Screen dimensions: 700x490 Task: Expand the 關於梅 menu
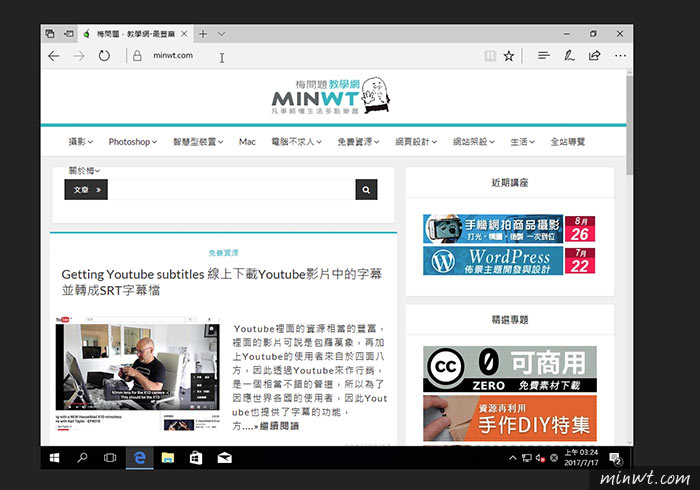[84, 170]
